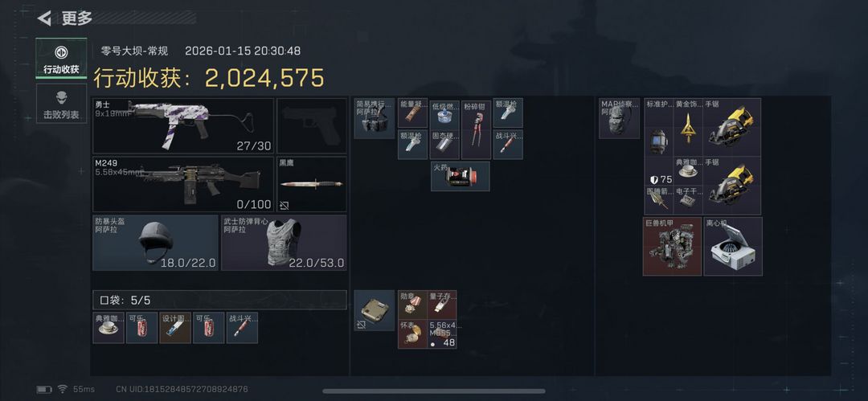Select the 勇士 submachine gun slot
This screenshot has width=868, height=401.
click(x=183, y=125)
